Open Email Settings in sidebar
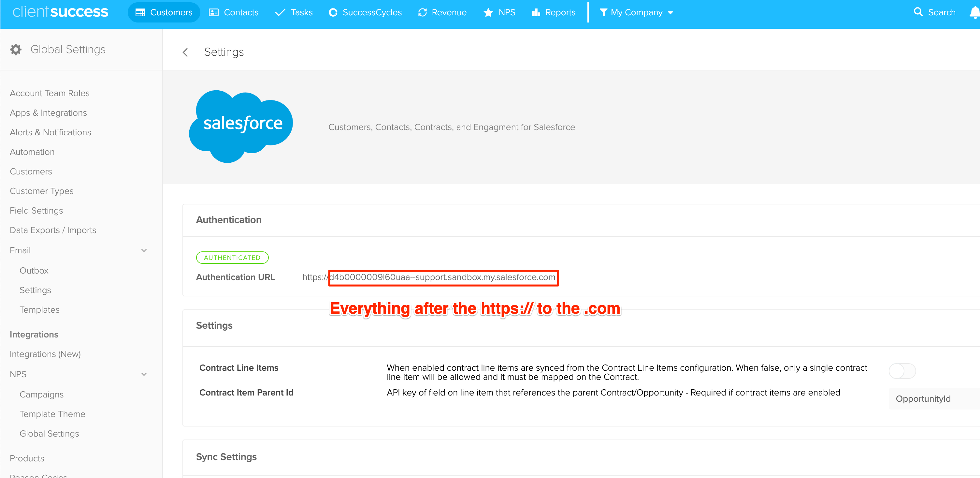Viewport: 980px width, 478px height. (36, 290)
